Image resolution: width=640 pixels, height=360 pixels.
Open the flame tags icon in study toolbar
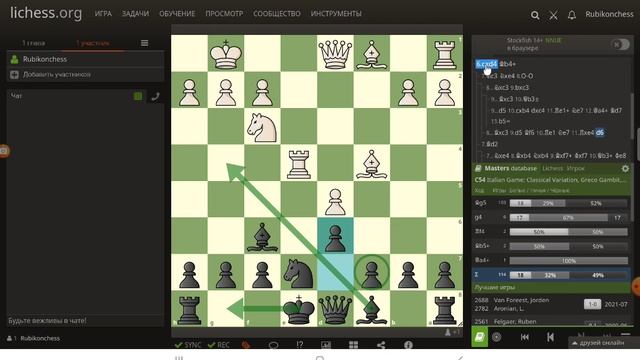click(246, 345)
